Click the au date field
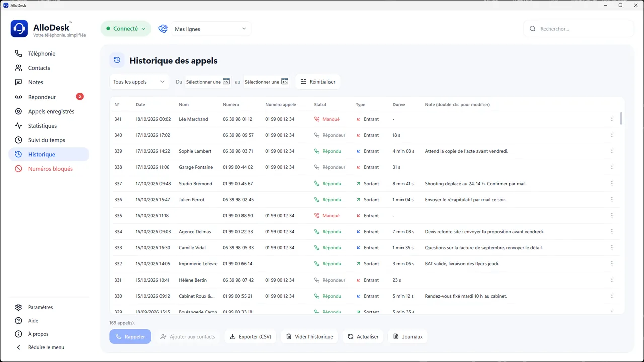 pyautogui.click(x=266, y=82)
